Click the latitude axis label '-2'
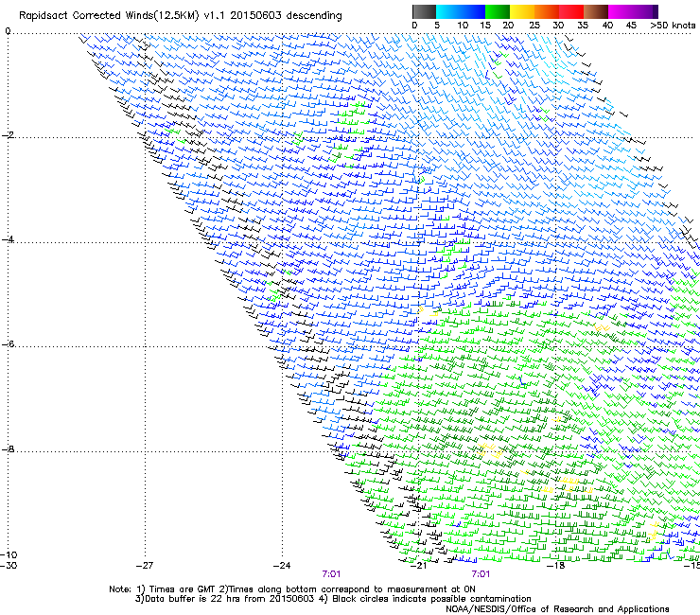 point(8,135)
